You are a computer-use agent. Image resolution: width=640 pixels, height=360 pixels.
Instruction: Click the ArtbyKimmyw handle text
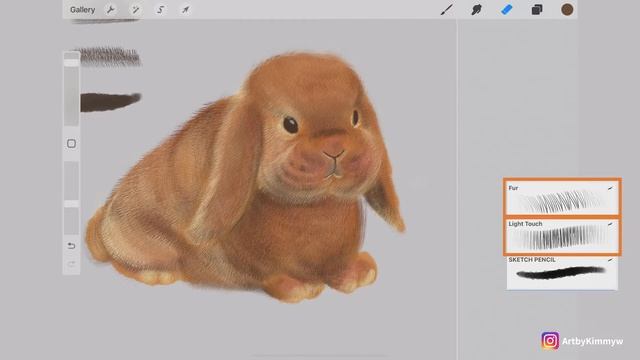point(593,341)
